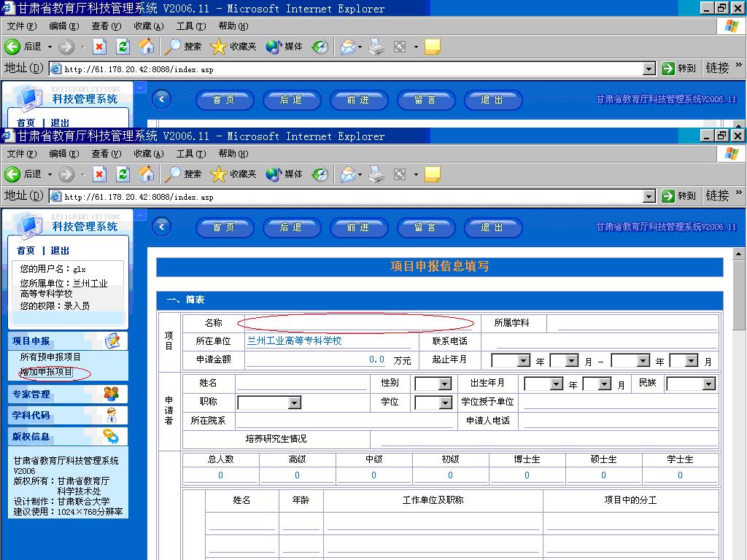Click the Stop icon in the lower browser toolbar

100,174
